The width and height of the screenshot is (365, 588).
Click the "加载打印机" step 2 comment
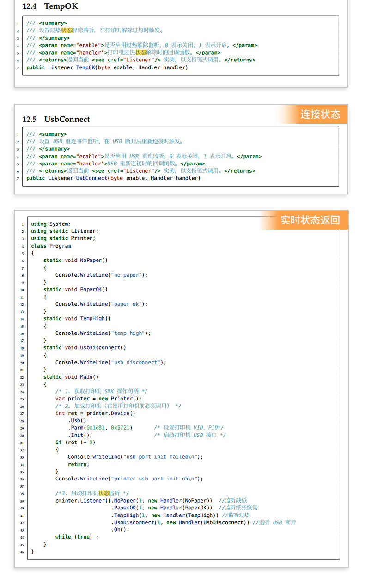[x=118, y=406]
